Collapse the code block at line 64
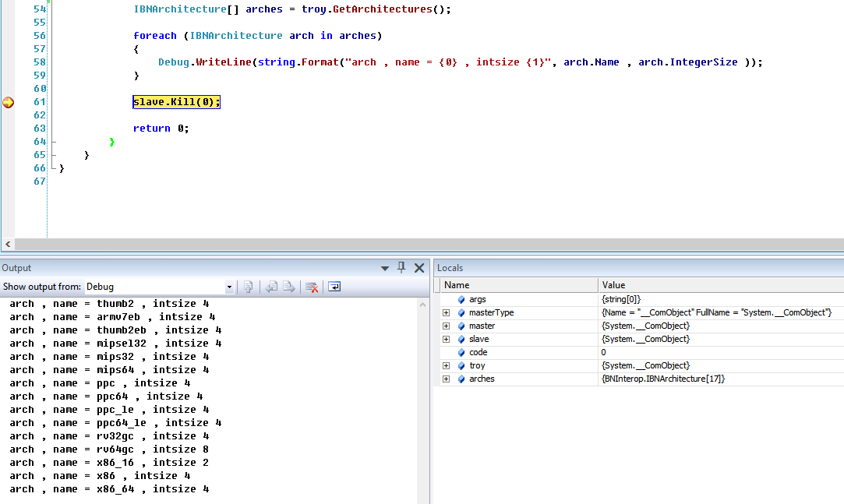844x504 pixels. pyautogui.click(x=53, y=142)
